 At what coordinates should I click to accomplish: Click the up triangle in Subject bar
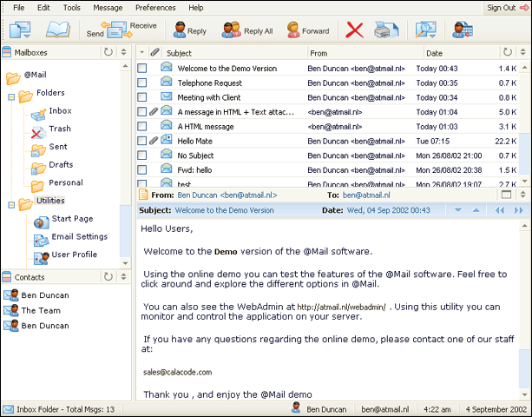click(x=476, y=210)
